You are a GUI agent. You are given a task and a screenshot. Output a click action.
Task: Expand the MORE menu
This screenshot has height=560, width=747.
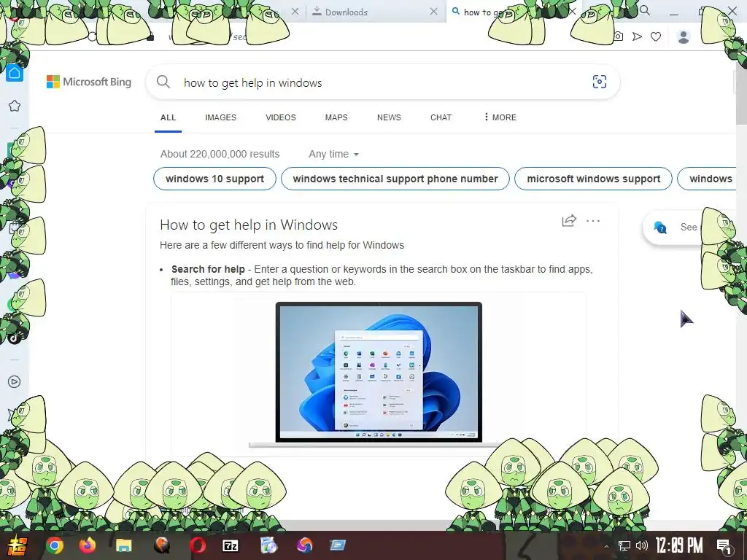click(x=500, y=117)
